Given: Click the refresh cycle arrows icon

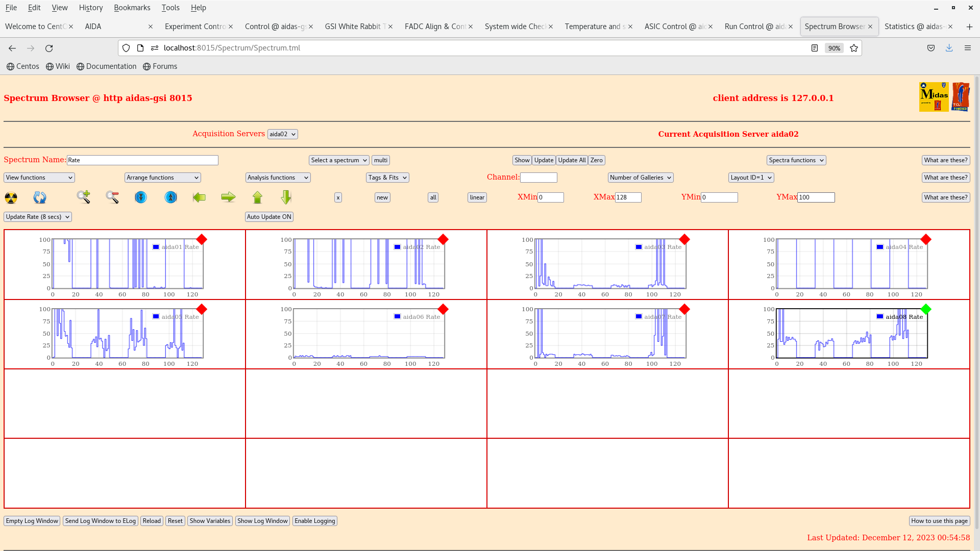Looking at the screenshot, I should (x=39, y=197).
